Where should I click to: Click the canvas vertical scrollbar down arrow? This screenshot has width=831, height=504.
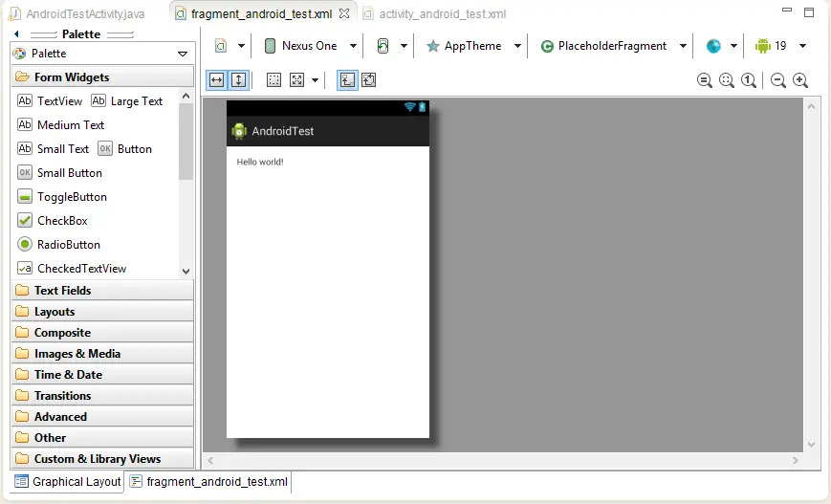(x=812, y=445)
